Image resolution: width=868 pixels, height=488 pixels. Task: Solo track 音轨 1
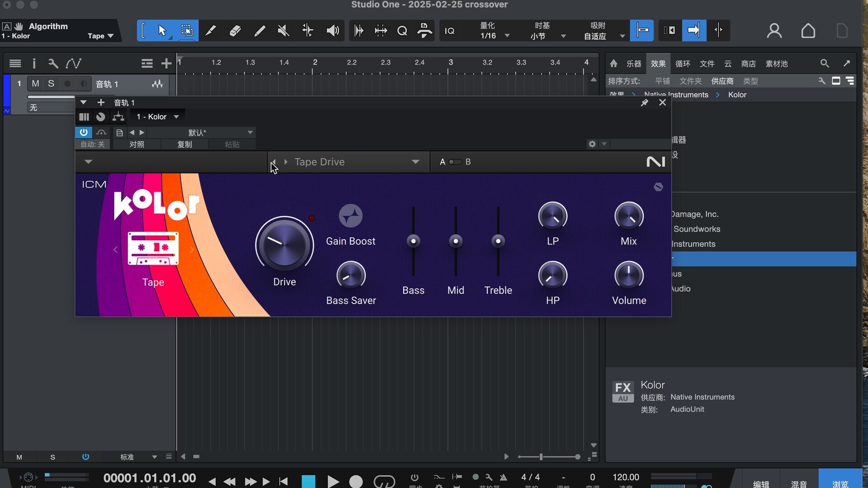51,84
